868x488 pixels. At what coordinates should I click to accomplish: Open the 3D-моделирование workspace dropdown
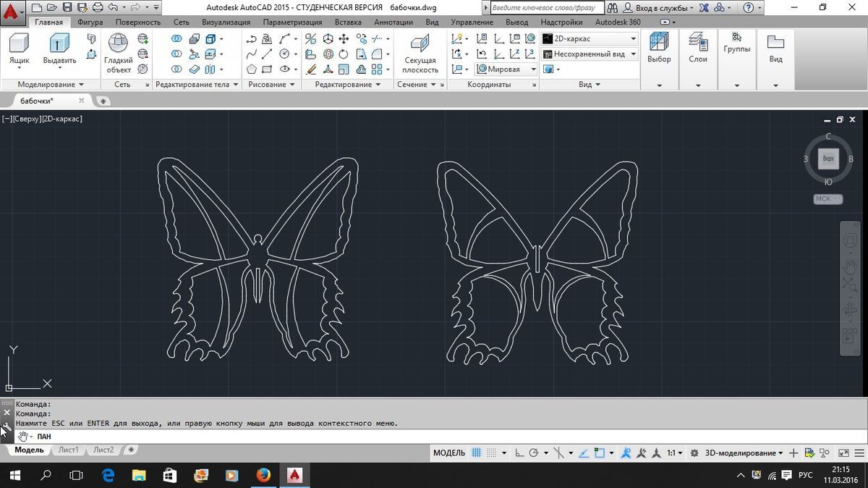point(744,453)
